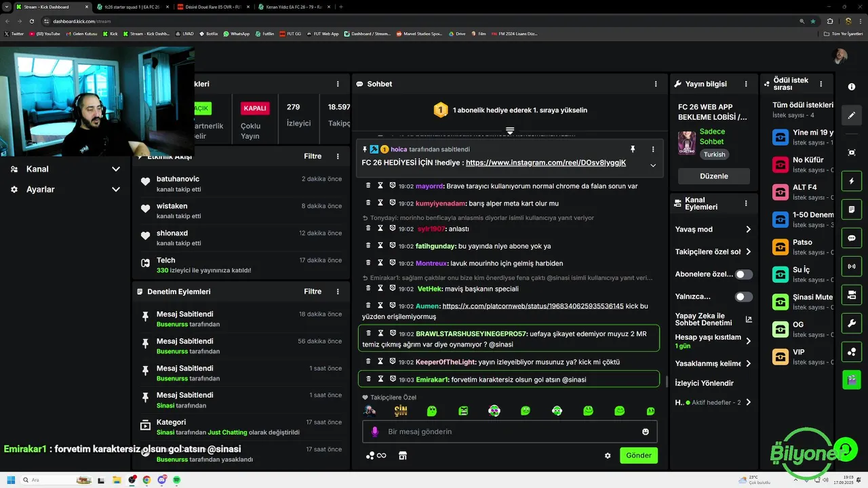Open Yasaklanmış kelimeler options arrow

tap(748, 363)
